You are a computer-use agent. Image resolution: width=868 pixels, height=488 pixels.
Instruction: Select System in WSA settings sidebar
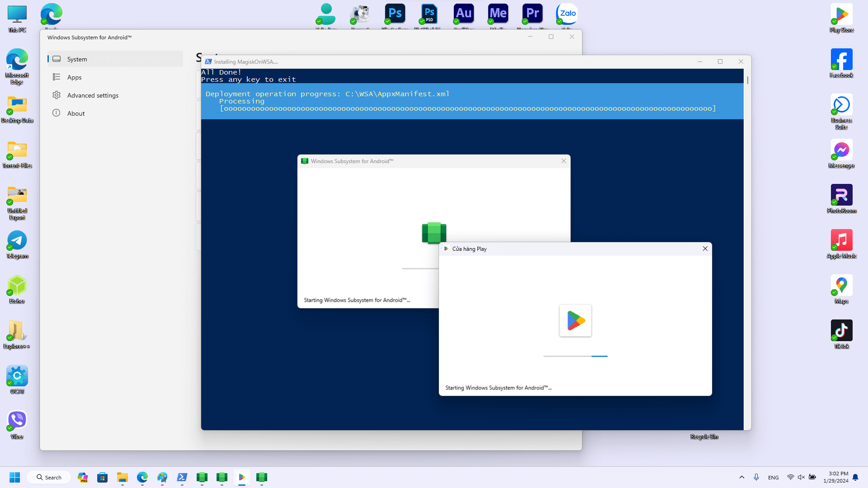115,59
